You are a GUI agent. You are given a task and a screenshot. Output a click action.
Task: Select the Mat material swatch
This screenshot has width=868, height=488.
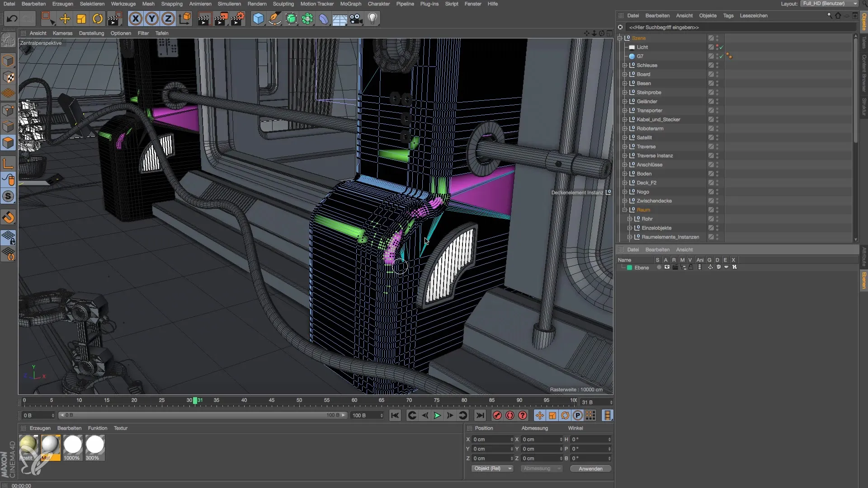[51, 448]
